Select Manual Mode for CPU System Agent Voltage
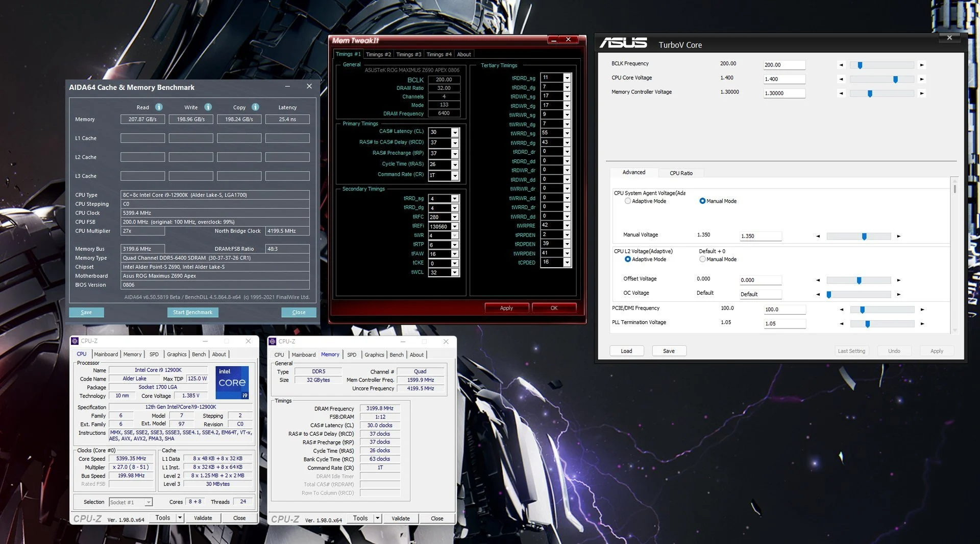This screenshot has width=980, height=544. (x=702, y=201)
